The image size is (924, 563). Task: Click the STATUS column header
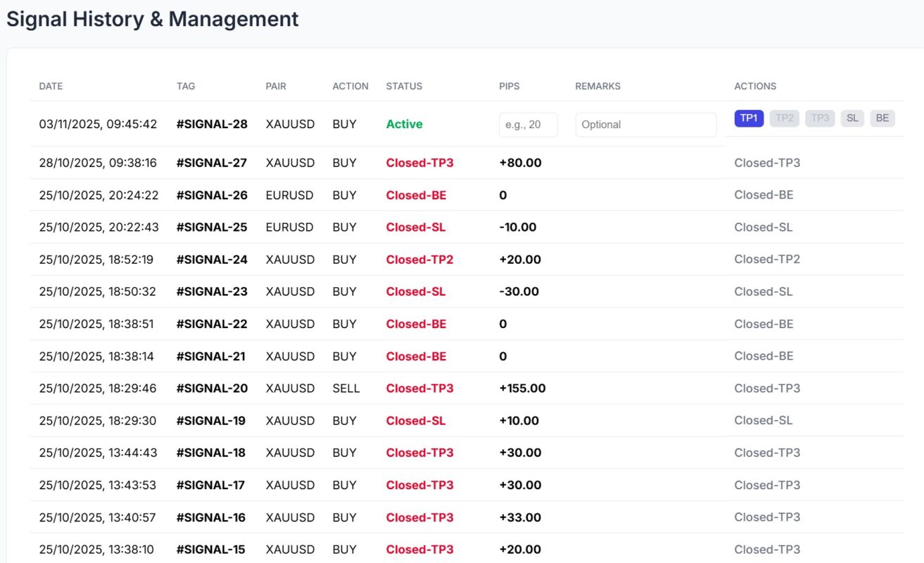coord(404,86)
